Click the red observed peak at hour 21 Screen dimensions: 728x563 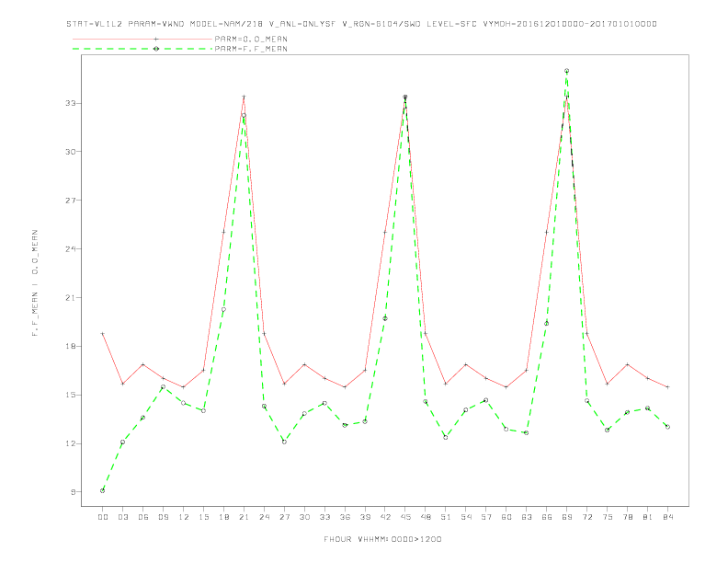coord(244,97)
